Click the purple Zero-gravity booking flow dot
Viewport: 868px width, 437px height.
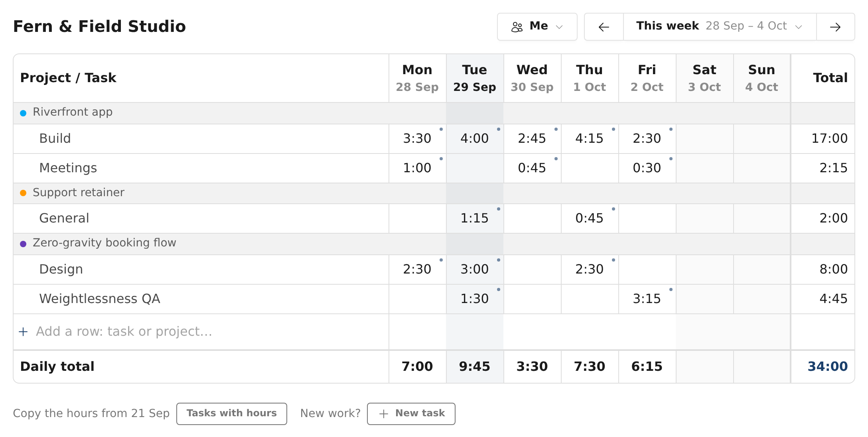coord(23,244)
